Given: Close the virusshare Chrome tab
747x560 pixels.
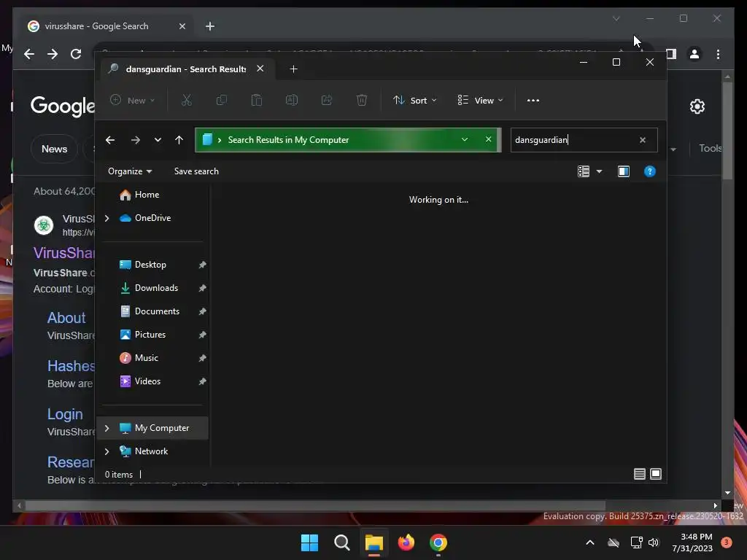Looking at the screenshot, I should pyautogui.click(x=182, y=26).
